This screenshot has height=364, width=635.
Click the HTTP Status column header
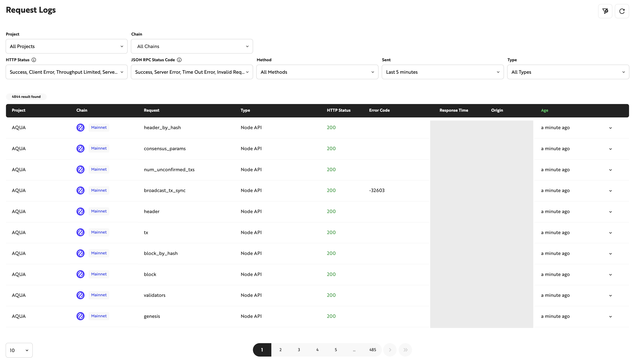tap(339, 110)
